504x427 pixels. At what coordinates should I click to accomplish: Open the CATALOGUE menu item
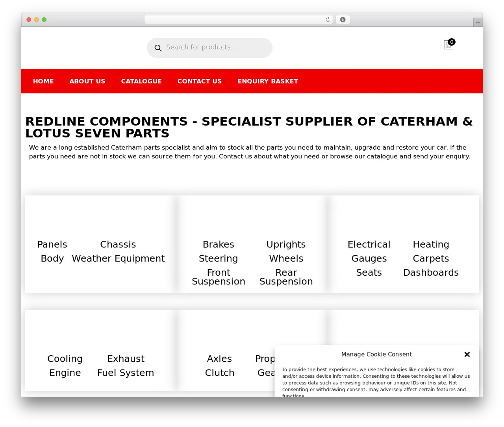141,81
